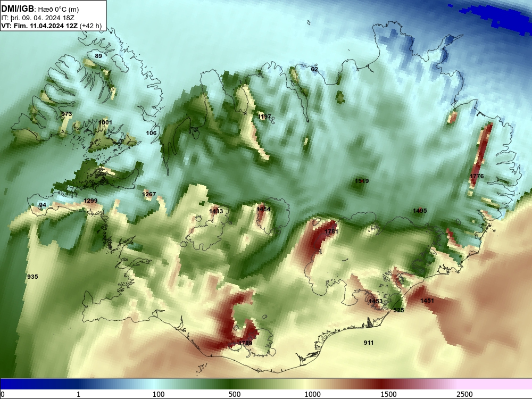Click the map value 89
The width and height of the screenshot is (532, 399).
[x=98, y=56]
